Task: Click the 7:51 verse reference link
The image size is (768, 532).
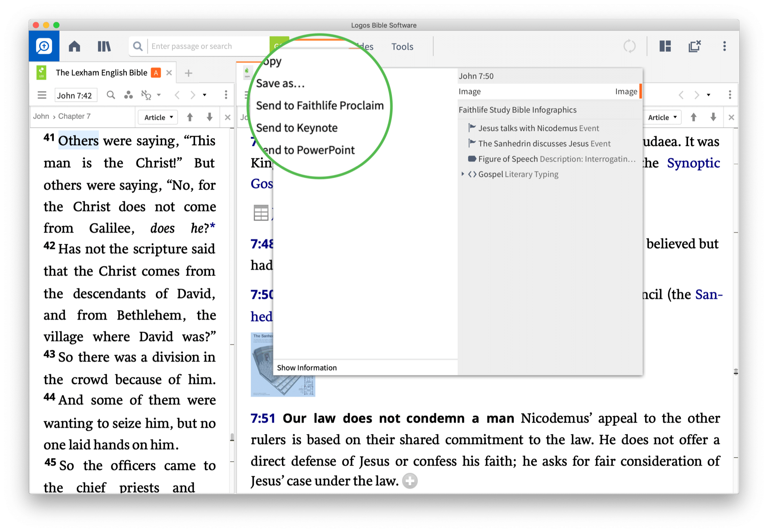Action: pyautogui.click(x=263, y=418)
